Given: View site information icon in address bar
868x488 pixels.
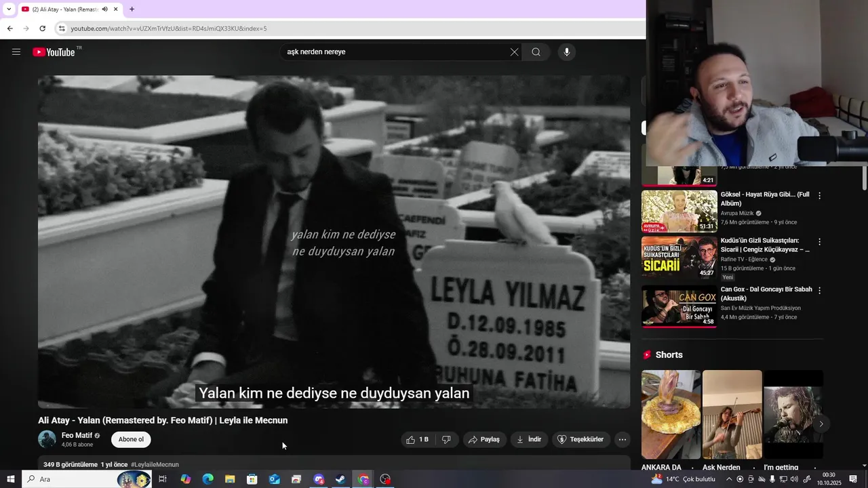Looking at the screenshot, I should pos(62,28).
